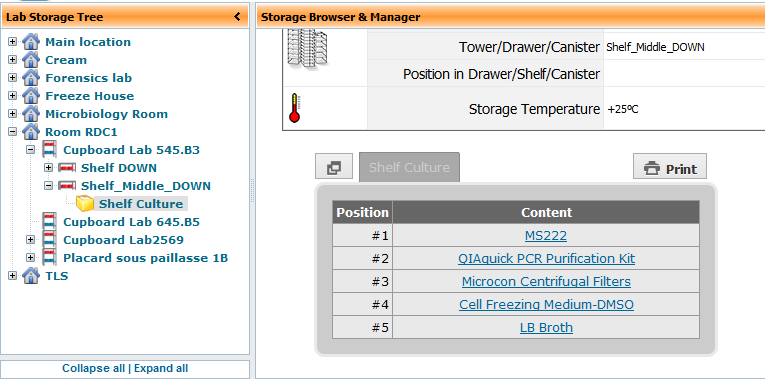Click the house icon next to Forensics lab
The image size is (765, 379).
[x=31, y=78]
